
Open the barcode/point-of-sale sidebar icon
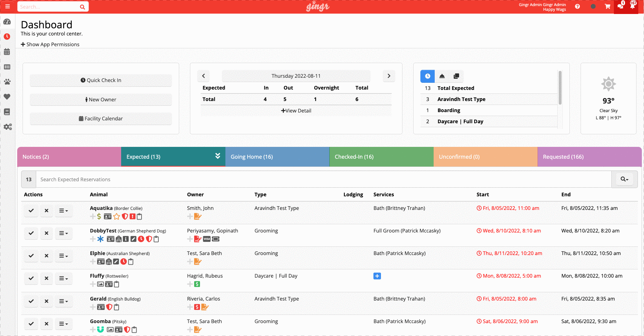tap(8, 67)
